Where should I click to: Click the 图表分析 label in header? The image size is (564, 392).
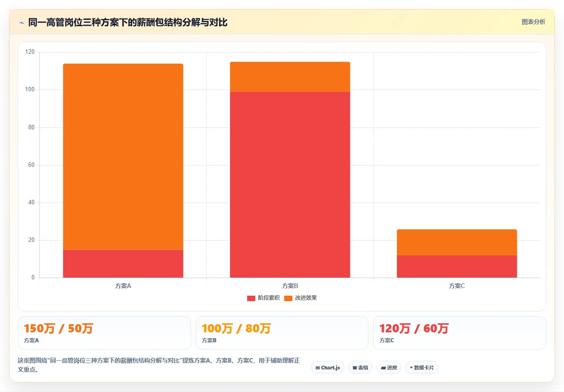[x=533, y=22]
